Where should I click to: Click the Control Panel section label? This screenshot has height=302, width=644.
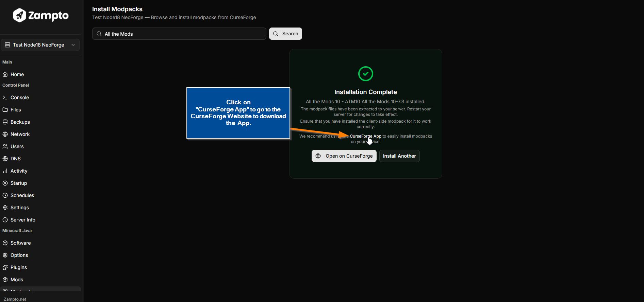pyautogui.click(x=16, y=85)
